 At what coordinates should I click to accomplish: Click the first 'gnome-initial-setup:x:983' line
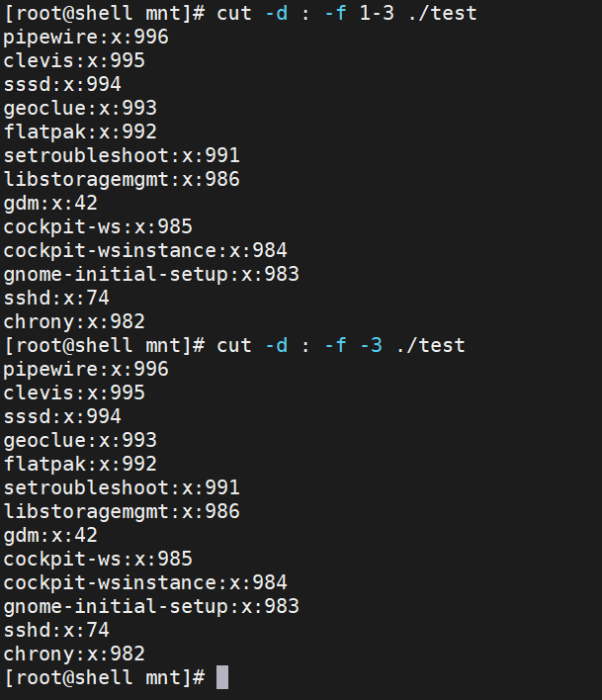pos(151,275)
